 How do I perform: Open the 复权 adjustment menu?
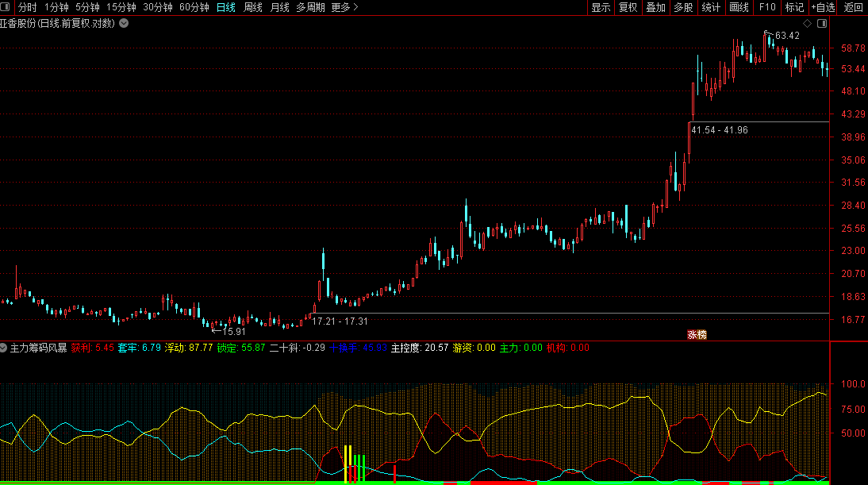pyautogui.click(x=628, y=7)
